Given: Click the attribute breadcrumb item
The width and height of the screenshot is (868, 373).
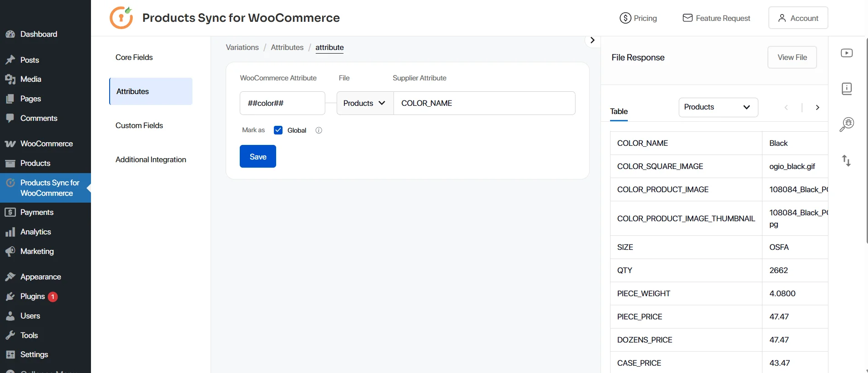Looking at the screenshot, I should pyautogui.click(x=329, y=47).
